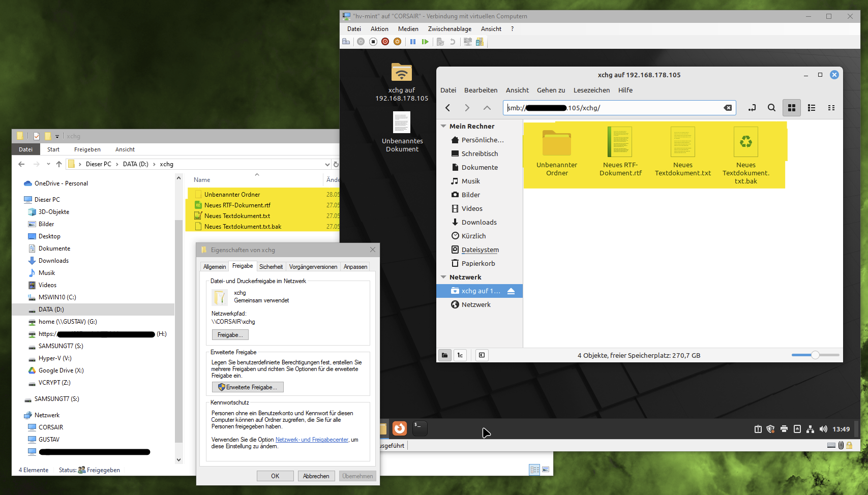The height and width of the screenshot is (495, 868).
Task: Click the network icon in Mint tray
Action: tap(811, 429)
